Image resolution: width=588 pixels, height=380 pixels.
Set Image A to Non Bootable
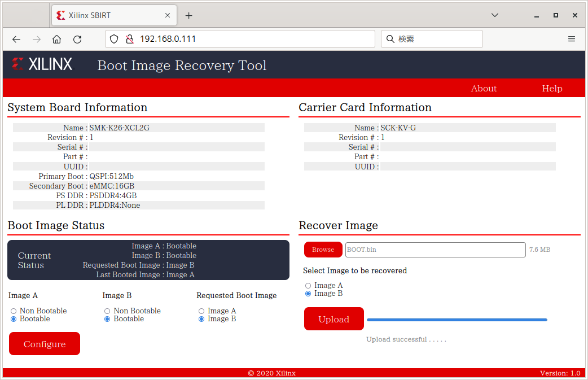[14, 311]
